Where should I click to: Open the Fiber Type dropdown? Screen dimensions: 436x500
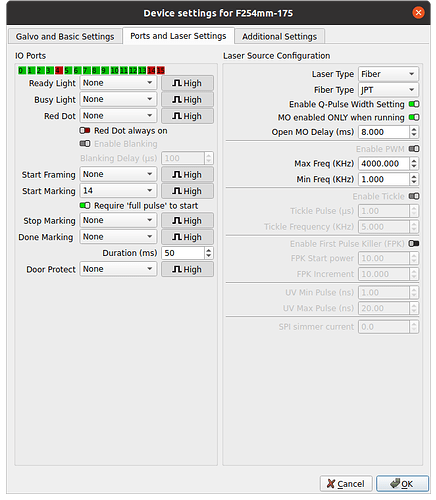click(388, 90)
